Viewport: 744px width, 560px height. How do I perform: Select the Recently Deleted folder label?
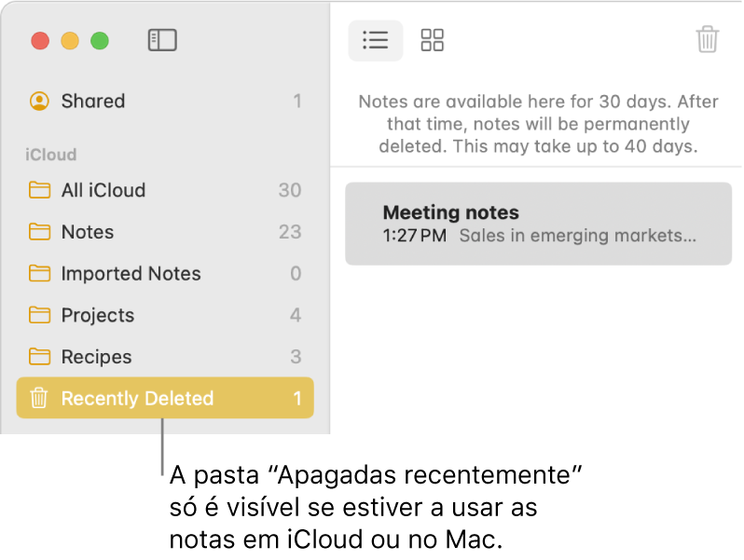pos(137,399)
